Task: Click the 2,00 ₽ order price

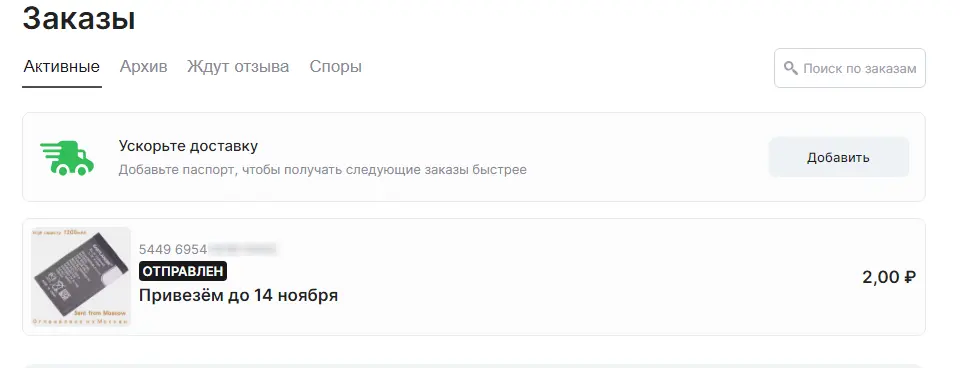Action: [889, 277]
